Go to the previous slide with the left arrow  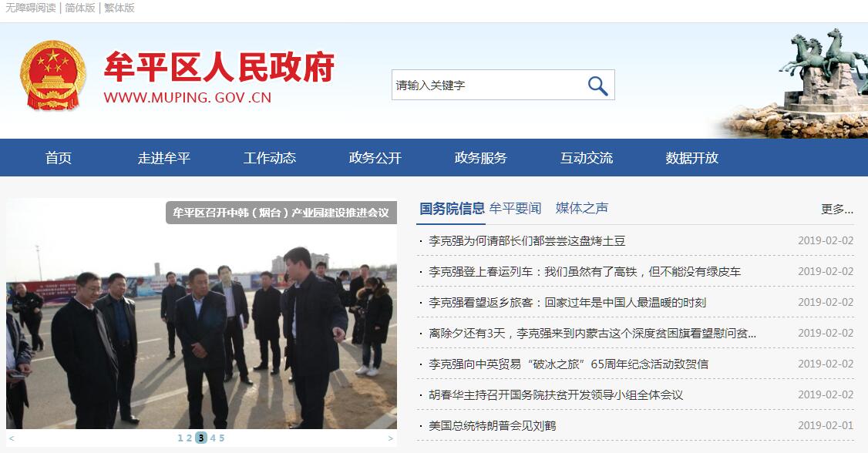[x=12, y=438]
